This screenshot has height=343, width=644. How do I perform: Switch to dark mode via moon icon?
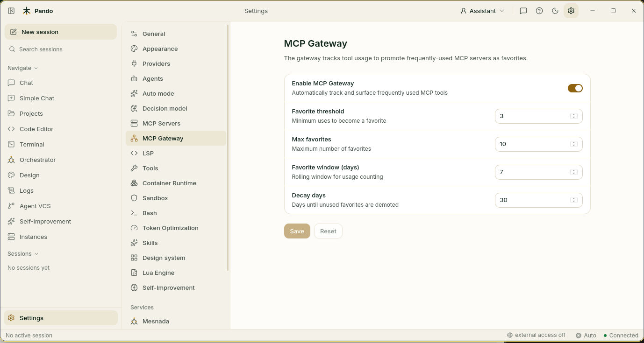coord(555,11)
